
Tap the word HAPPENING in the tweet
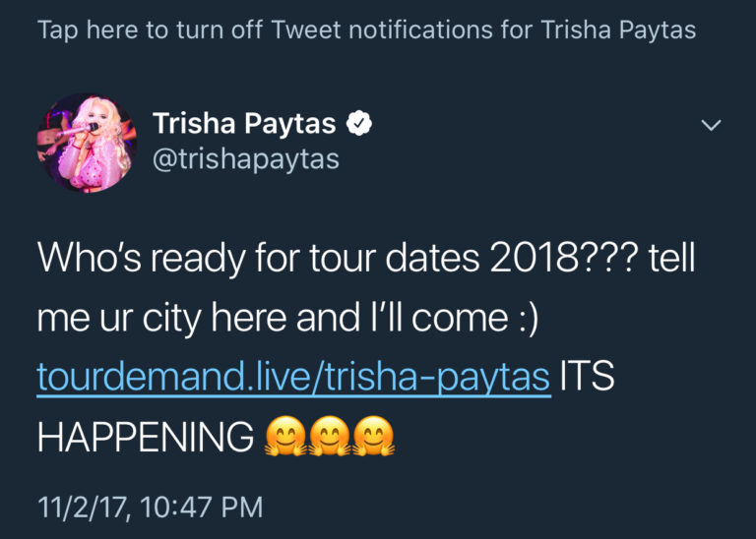146,439
